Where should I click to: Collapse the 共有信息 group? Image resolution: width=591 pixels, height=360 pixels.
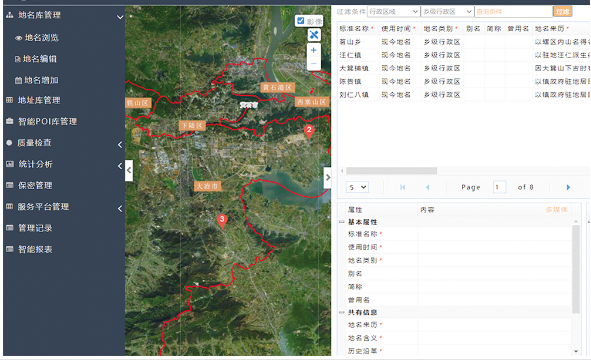342,312
